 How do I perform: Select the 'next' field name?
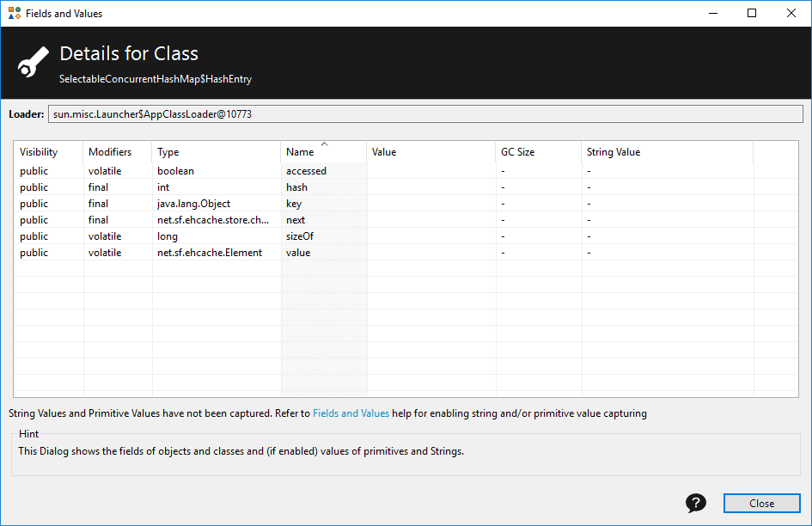click(x=296, y=220)
